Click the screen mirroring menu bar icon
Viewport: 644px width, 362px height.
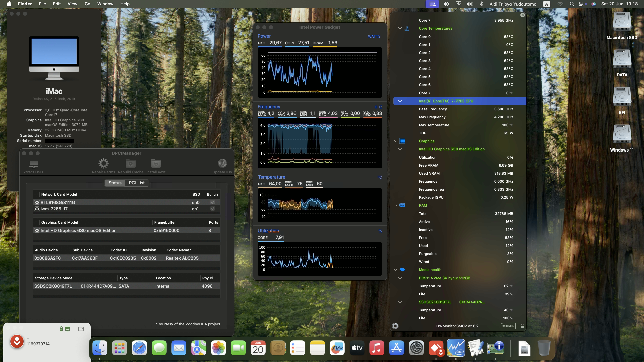tap(433, 4)
